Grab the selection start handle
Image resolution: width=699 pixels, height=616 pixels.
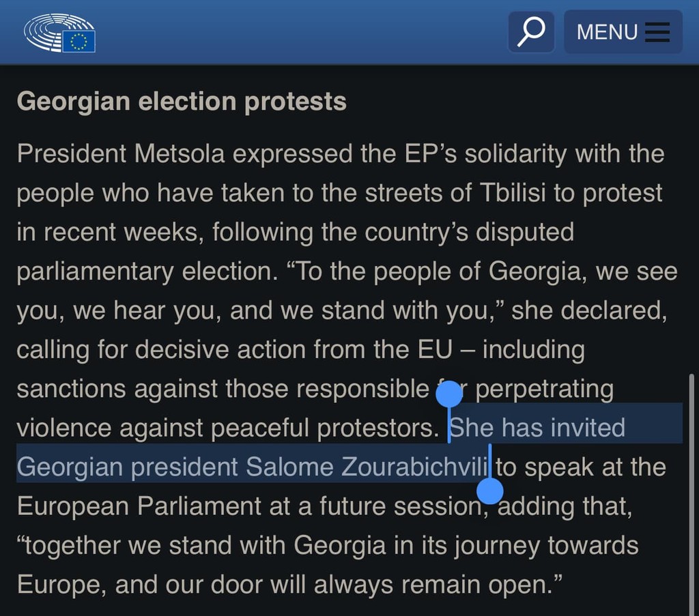pos(449,395)
